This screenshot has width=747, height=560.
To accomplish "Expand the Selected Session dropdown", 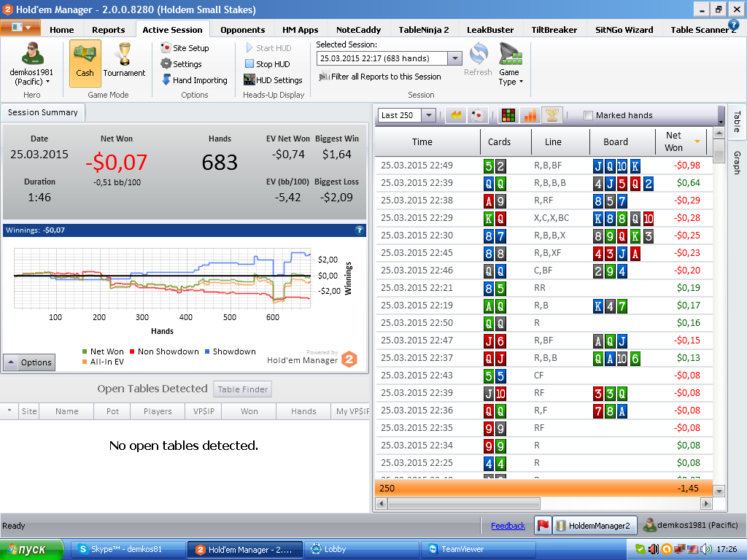I will 455,58.
